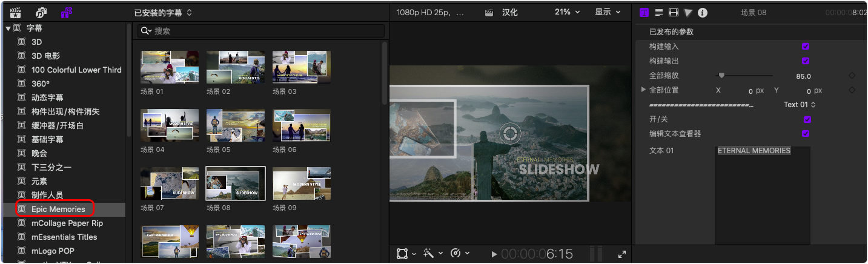868x264 pixels.
Task: Click the on-screen position target in viewer
Action: [x=510, y=134]
